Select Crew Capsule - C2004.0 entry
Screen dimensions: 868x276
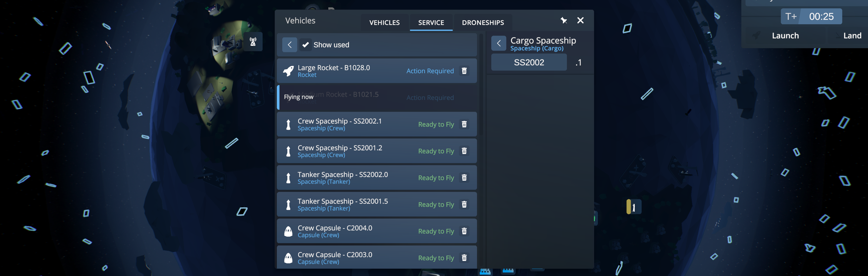tap(377, 231)
